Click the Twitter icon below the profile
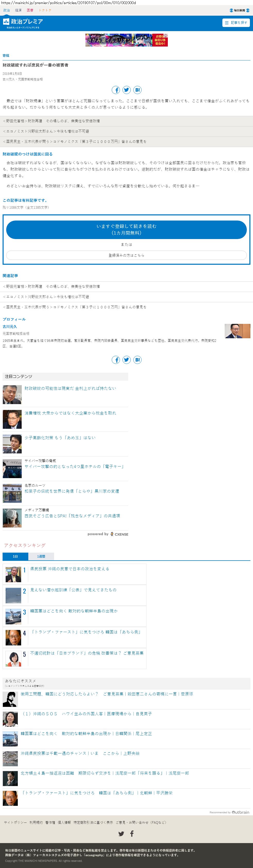 127,360
